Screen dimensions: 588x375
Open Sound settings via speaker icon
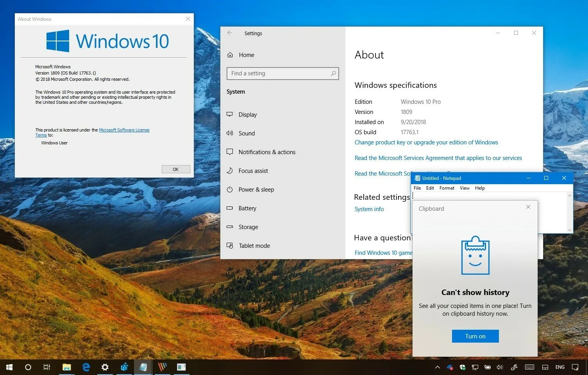pos(230,133)
